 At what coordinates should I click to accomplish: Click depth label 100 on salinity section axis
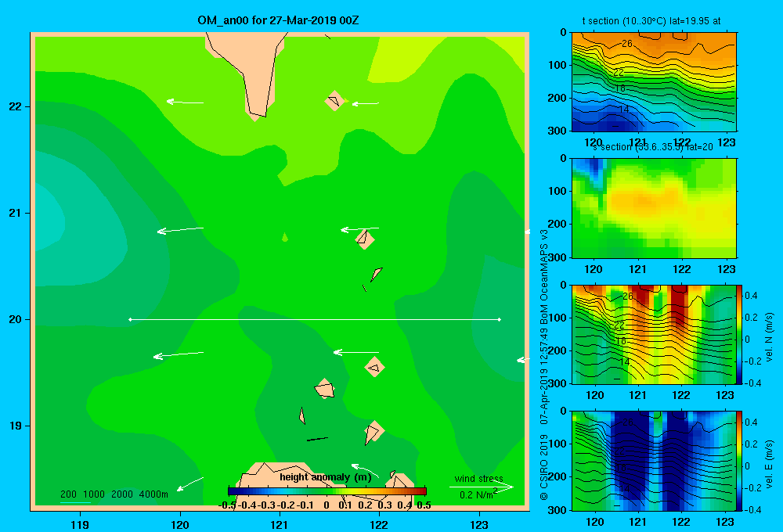(557, 191)
